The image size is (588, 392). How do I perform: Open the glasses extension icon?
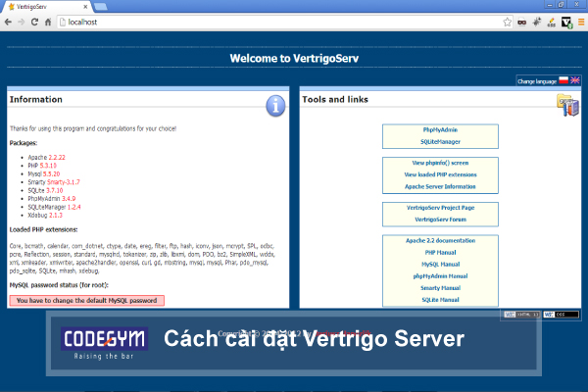[522, 23]
